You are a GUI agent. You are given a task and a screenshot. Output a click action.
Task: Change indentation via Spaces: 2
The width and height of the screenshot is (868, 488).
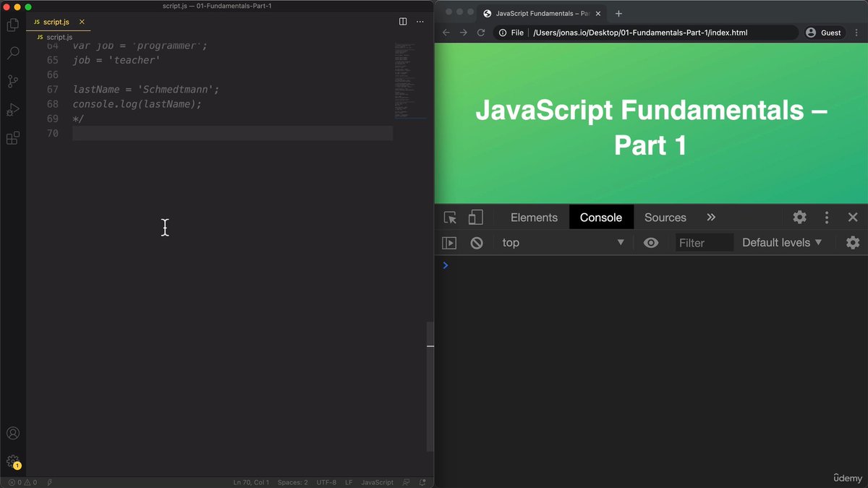click(x=292, y=482)
